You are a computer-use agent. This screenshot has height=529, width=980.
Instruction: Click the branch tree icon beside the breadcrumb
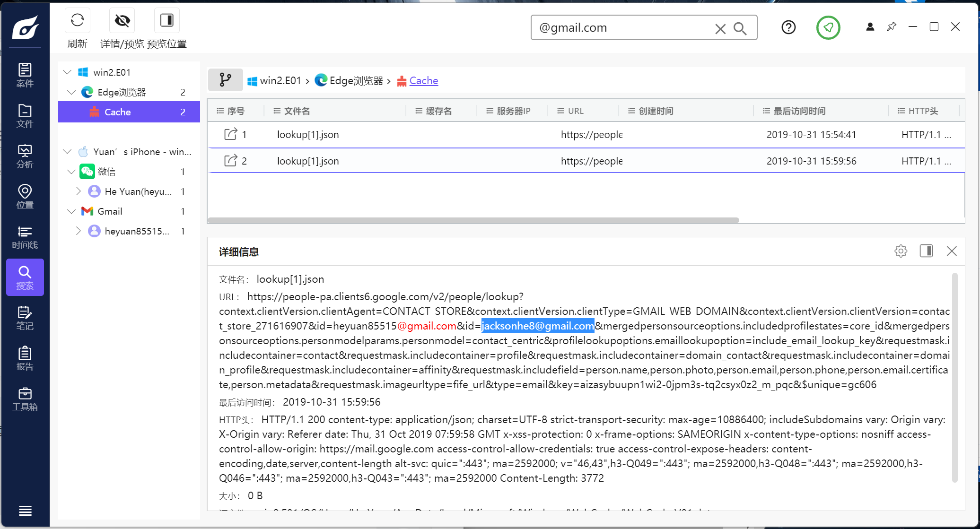226,80
